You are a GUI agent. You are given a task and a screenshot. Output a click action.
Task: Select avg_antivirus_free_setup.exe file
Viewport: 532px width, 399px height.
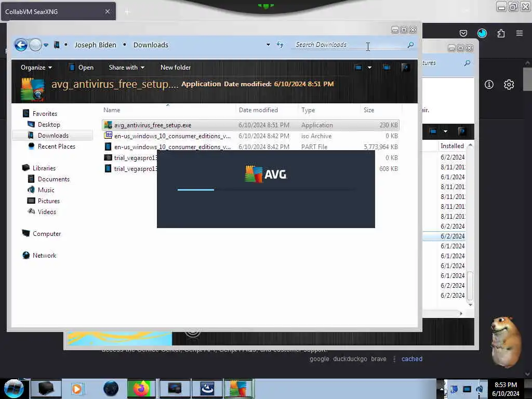pyautogui.click(x=250, y=125)
